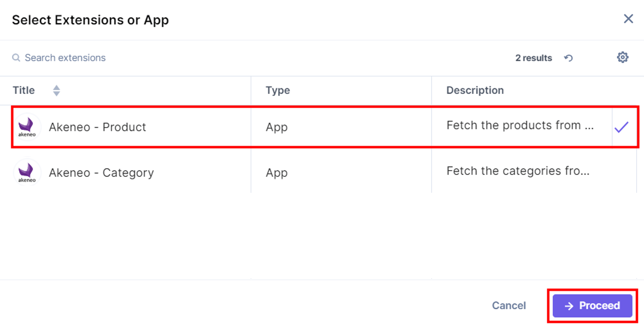644x329 pixels.
Task: Reset the search with refresh icon
Action: [569, 58]
